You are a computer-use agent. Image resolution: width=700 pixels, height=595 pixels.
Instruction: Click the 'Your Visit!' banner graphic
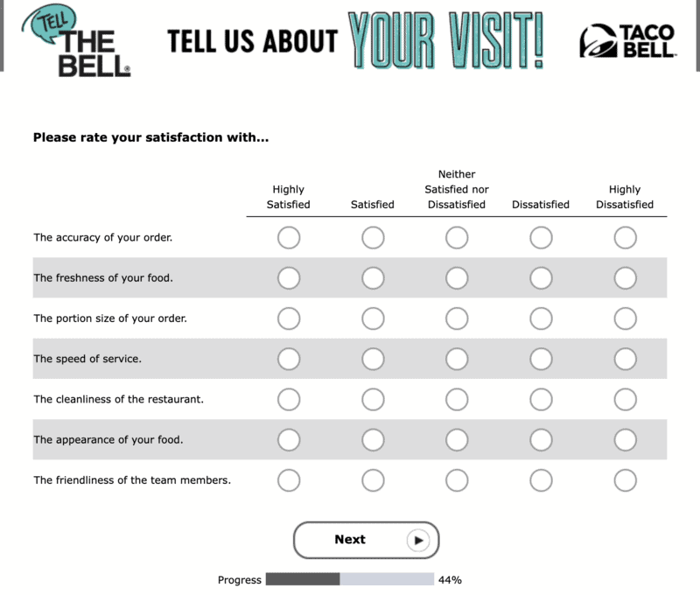(x=446, y=41)
